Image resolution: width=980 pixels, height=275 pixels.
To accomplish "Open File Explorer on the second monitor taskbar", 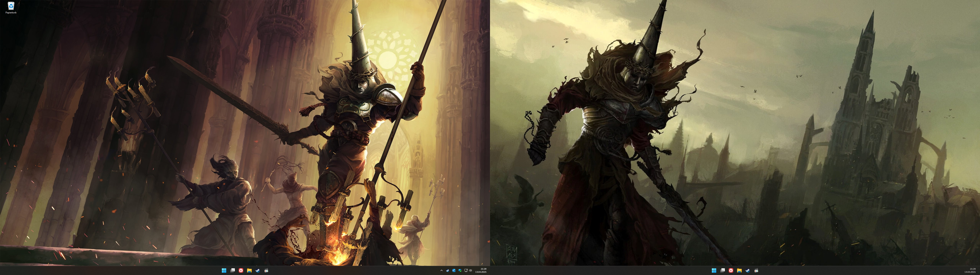I will point(740,271).
